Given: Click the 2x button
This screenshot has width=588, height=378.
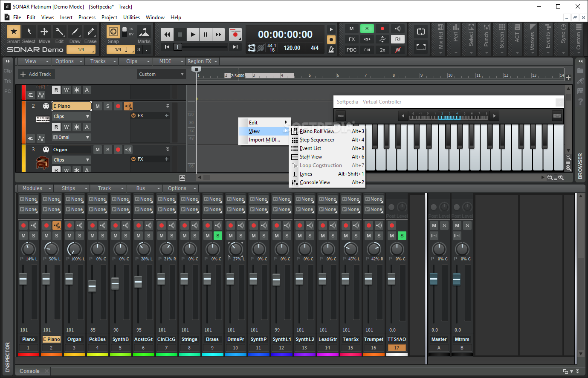Looking at the screenshot, I should (x=382, y=50).
